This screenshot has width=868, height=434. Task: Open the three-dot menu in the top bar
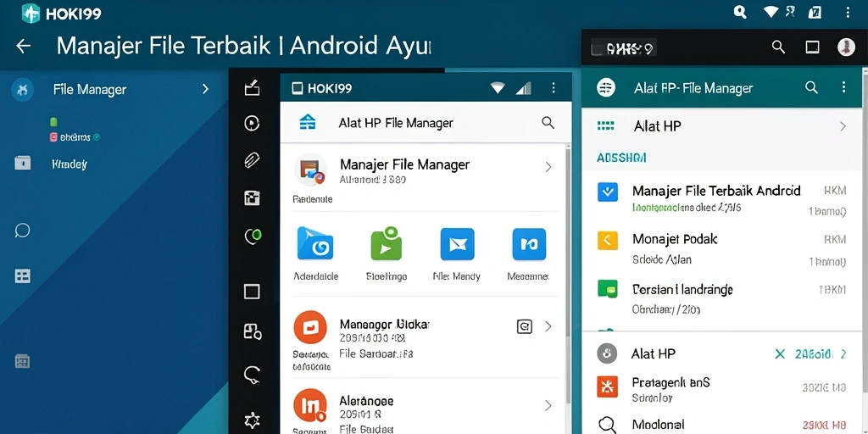click(848, 12)
